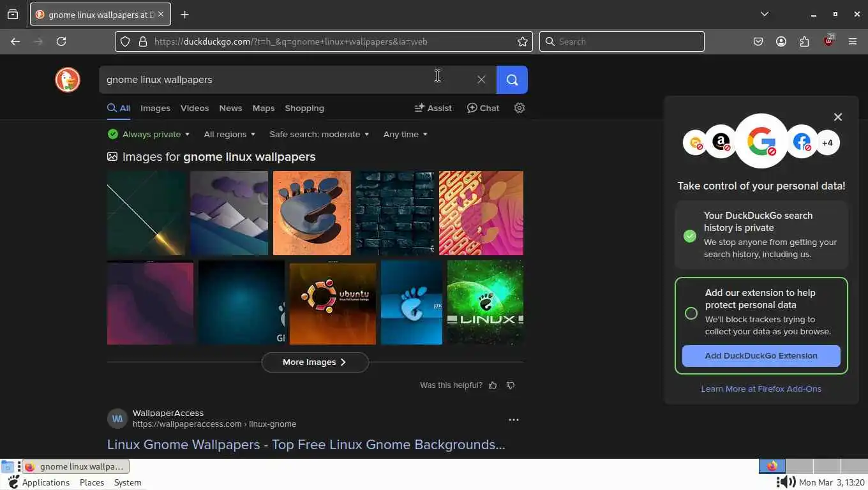
Task: Switch to the Shopping tab
Action: pos(304,108)
